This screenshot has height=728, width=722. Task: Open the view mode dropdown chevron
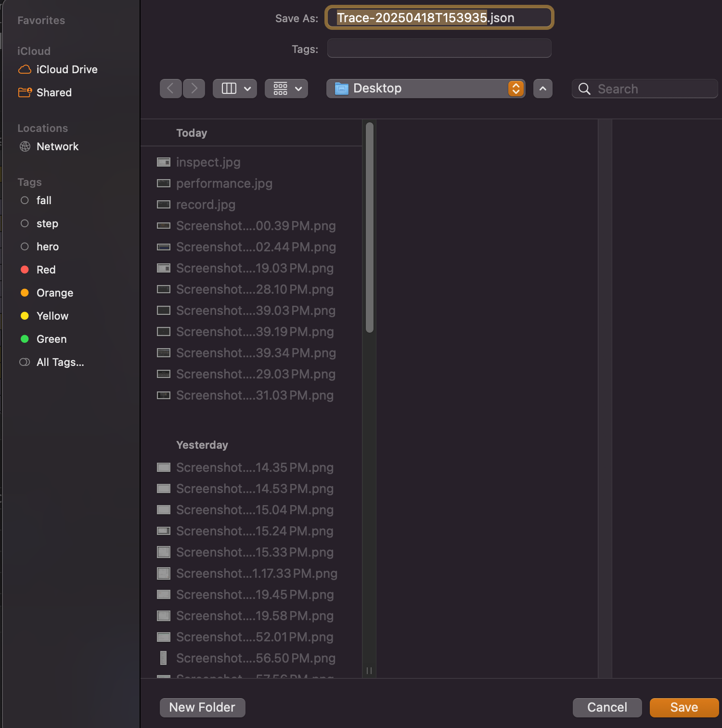[247, 89]
